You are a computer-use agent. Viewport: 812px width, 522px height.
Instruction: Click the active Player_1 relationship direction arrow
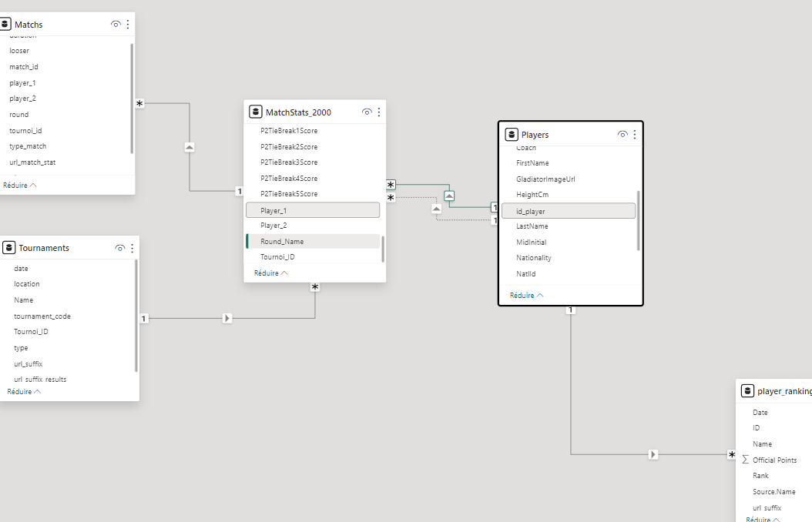[449, 196]
